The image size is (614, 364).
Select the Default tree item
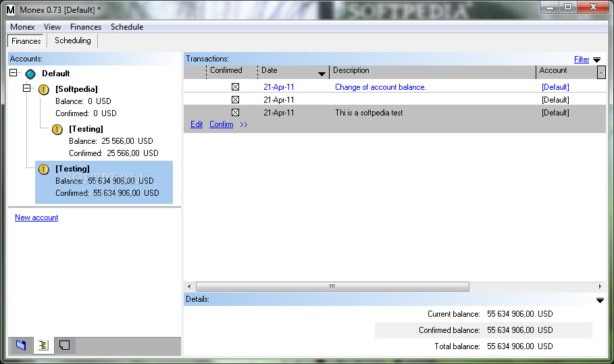(x=55, y=74)
